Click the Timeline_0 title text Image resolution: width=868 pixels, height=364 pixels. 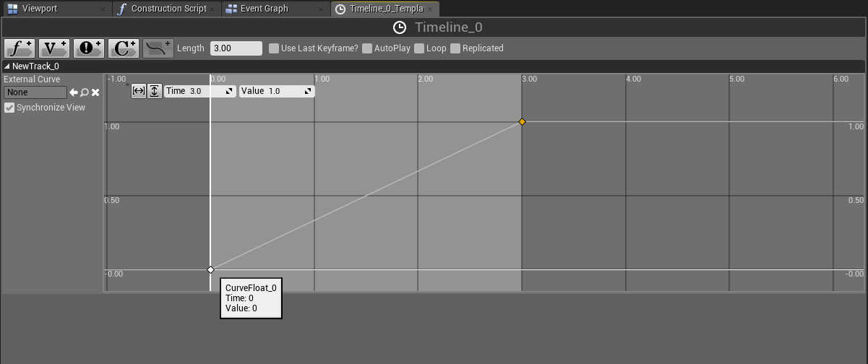[449, 27]
